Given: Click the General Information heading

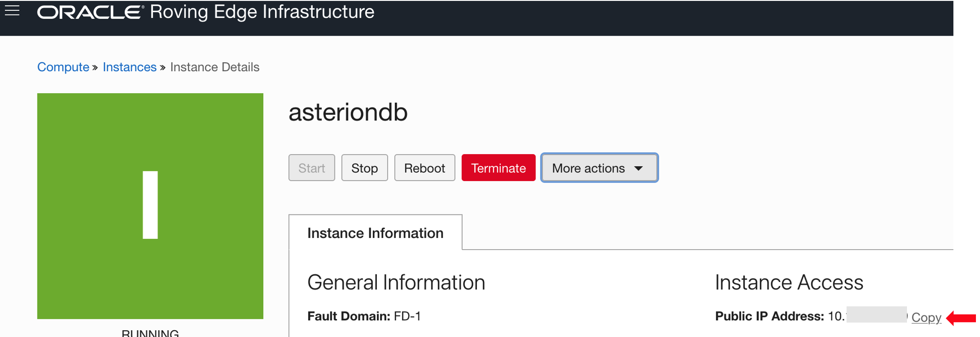Looking at the screenshot, I should pos(396,282).
